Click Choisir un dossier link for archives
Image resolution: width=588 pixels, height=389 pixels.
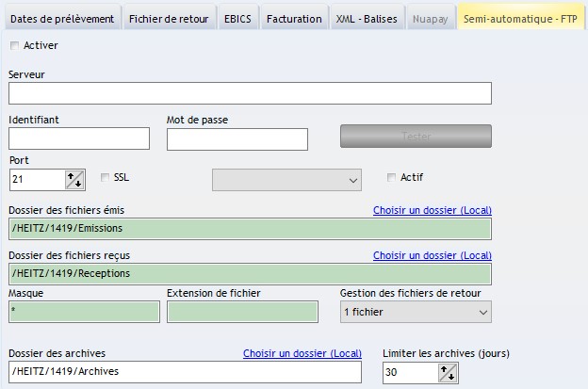pos(302,353)
